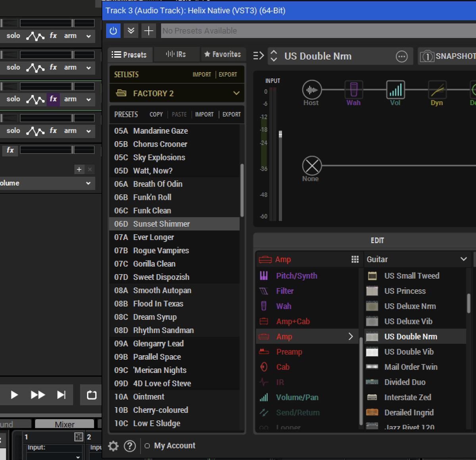The width and height of the screenshot is (476, 460).
Task: Click presets COPY button
Action: click(x=156, y=114)
